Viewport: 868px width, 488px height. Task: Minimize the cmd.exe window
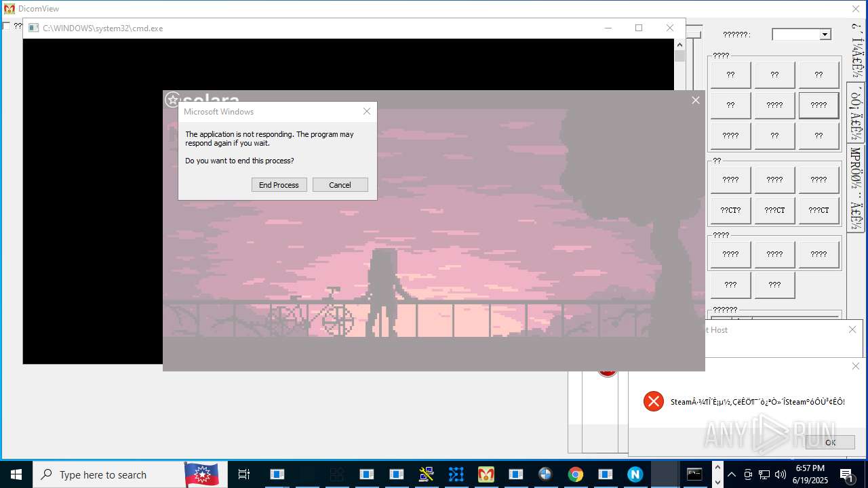click(x=608, y=28)
